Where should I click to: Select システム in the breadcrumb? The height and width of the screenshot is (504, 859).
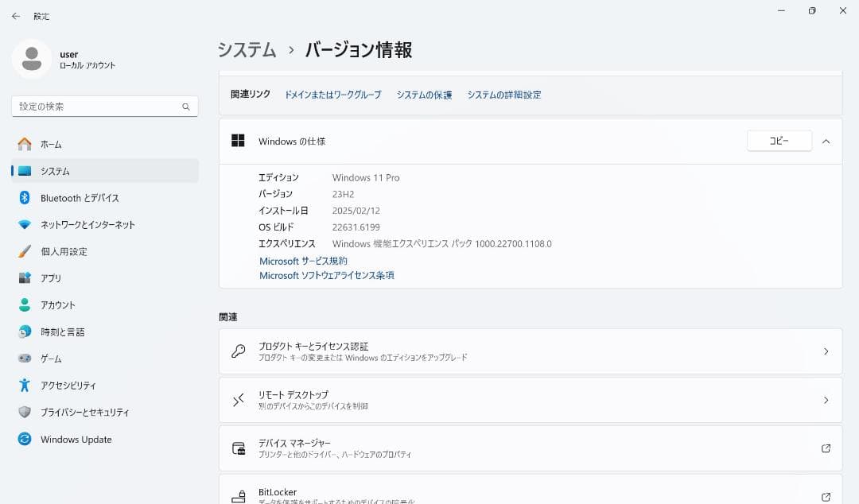(x=247, y=49)
